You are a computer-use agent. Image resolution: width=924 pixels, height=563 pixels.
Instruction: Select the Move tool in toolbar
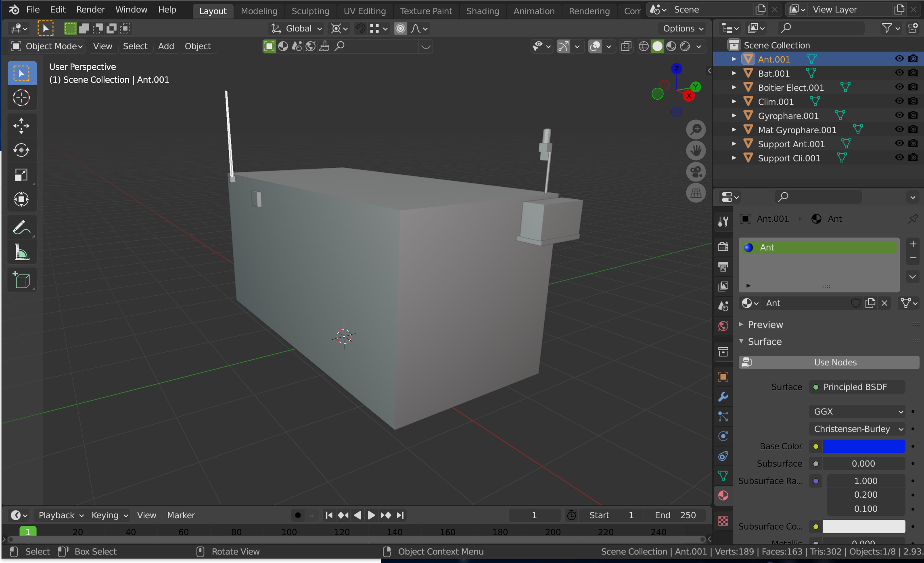click(x=21, y=126)
